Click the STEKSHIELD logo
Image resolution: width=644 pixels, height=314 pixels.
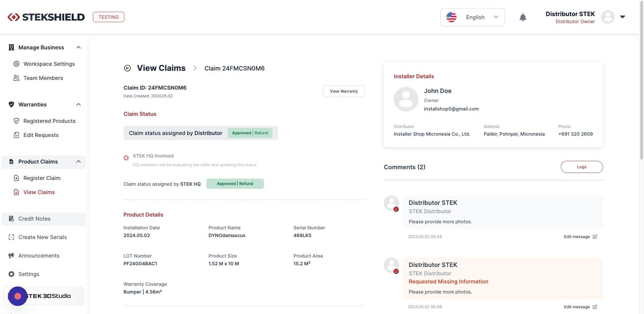tap(46, 17)
